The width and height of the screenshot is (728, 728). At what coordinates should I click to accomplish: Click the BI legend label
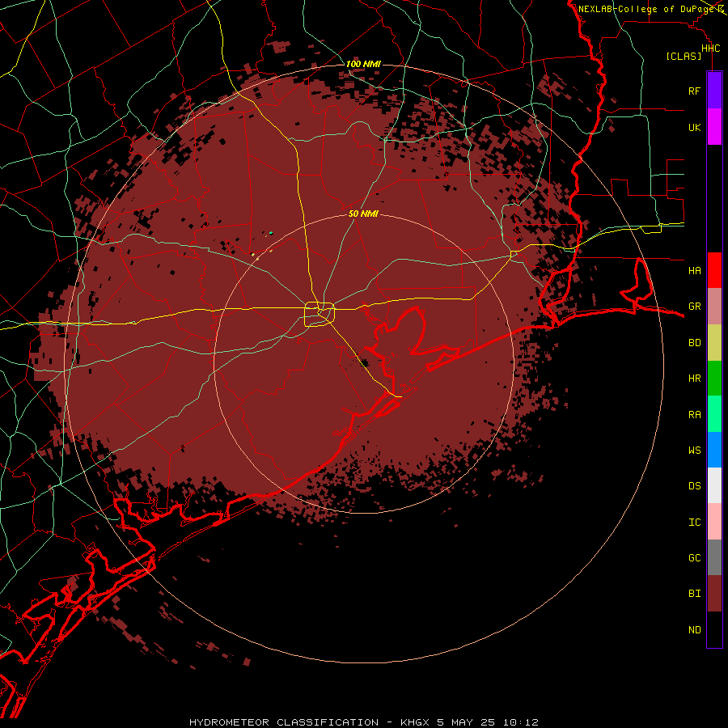click(694, 594)
